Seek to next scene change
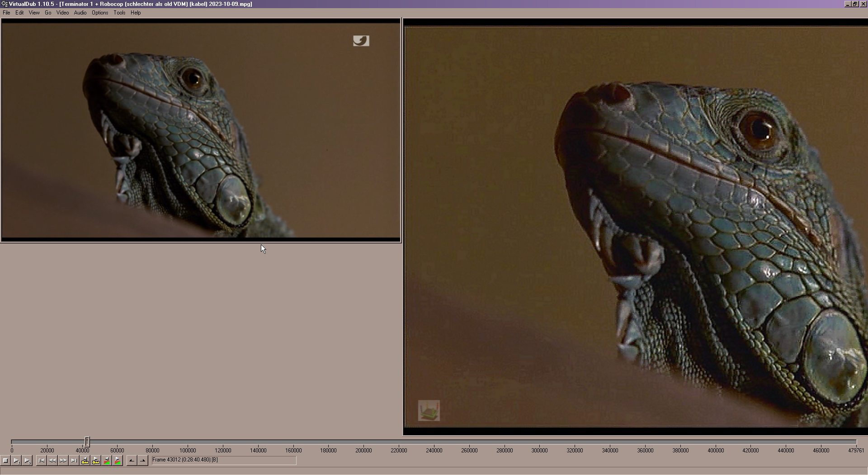Viewport: 868px width, 475px height. pyautogui.click(x=118, y=461)
